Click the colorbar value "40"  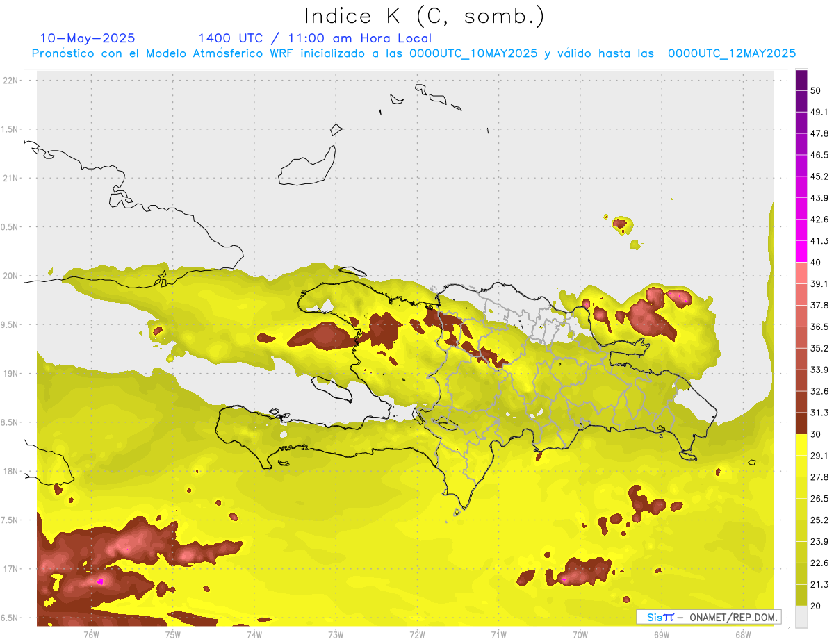pos(816,263)
